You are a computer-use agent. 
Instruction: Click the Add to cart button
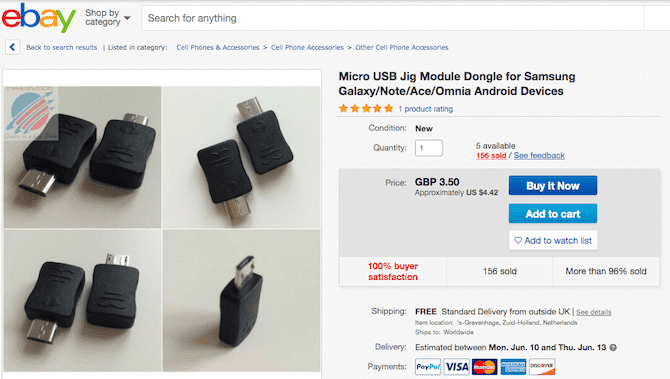pyautogui.click(x=552, y=213)
